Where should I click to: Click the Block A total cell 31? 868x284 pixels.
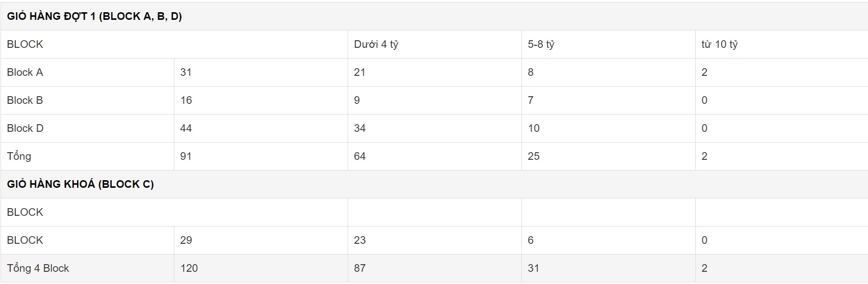[x=186, y=72]
